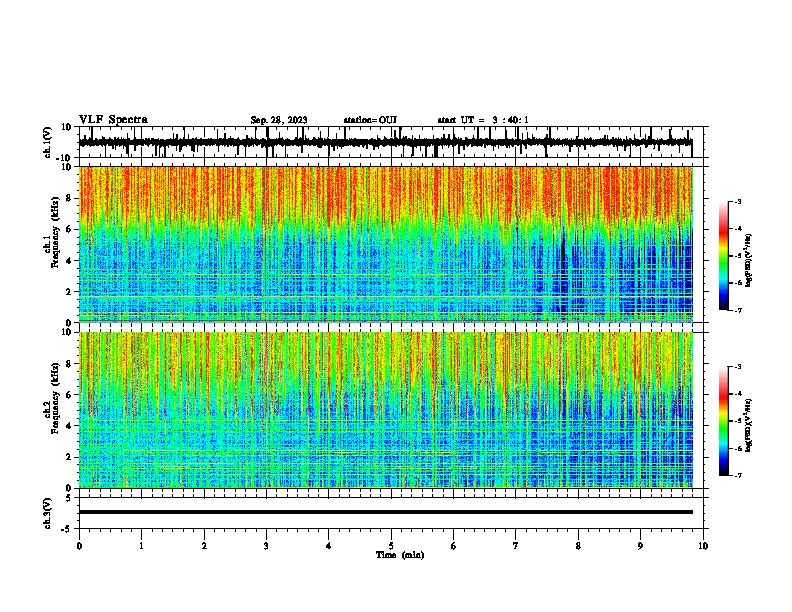
Task: Select the date 'Sep. 28, 2023'
Action: (279, 120)
